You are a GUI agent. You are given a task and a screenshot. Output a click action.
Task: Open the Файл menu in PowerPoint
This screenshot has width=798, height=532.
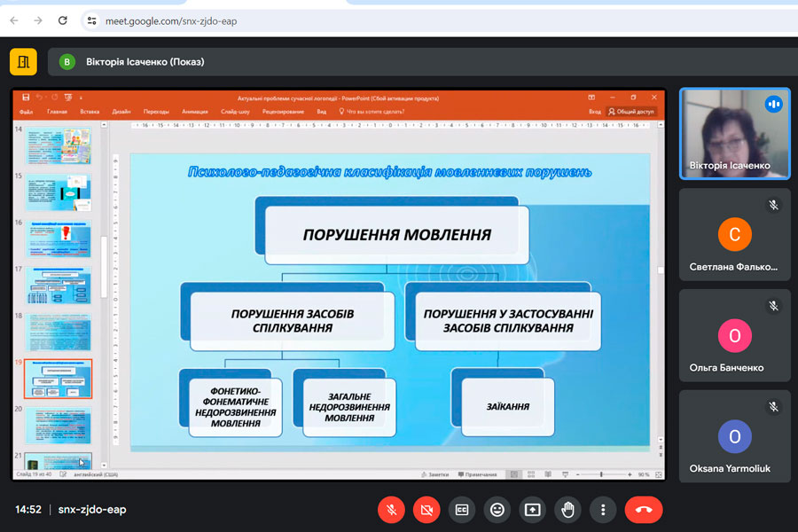pyautogui.click(x=26, y=112)
